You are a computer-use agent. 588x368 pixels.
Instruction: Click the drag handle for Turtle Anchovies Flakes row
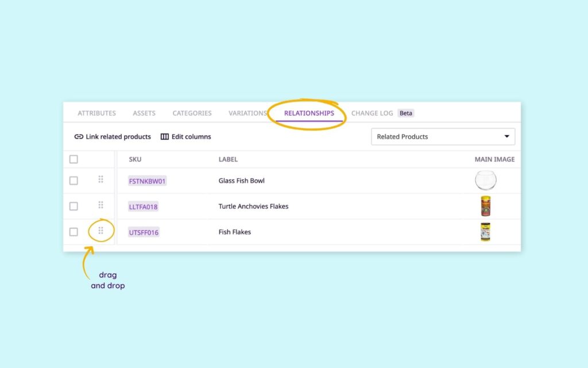(100, 205)
